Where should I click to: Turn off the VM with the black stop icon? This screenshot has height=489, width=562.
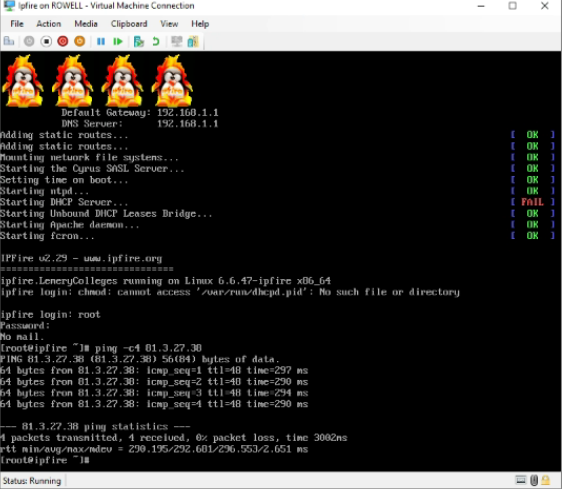[x=46, y=42]
